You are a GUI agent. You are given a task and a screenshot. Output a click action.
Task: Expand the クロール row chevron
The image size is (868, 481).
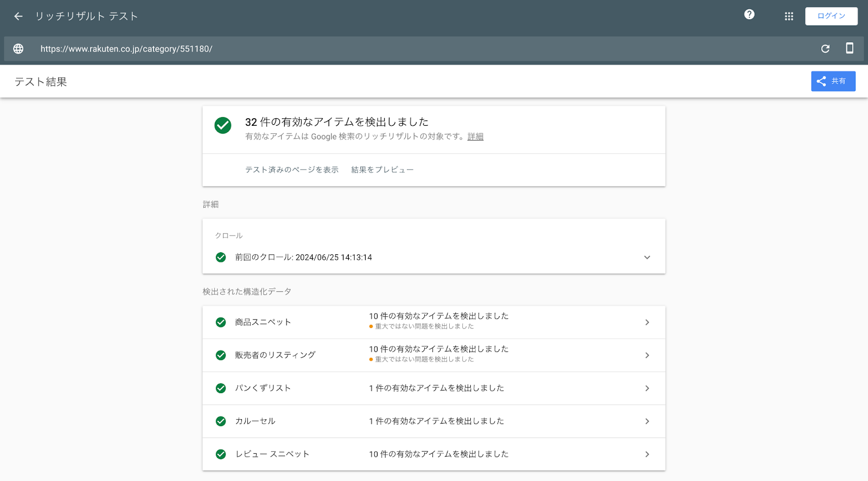point(647,258)
